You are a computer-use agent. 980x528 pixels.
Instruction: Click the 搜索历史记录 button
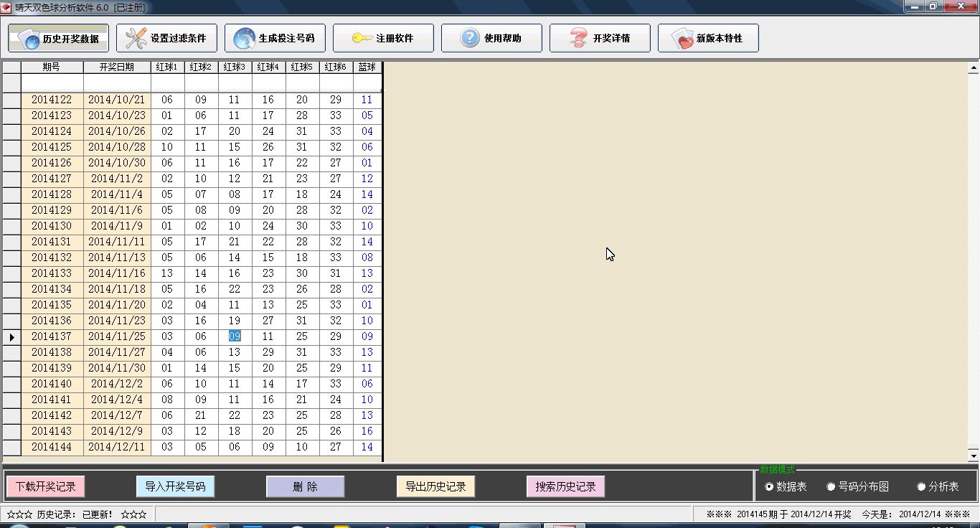tap(565, 486)
